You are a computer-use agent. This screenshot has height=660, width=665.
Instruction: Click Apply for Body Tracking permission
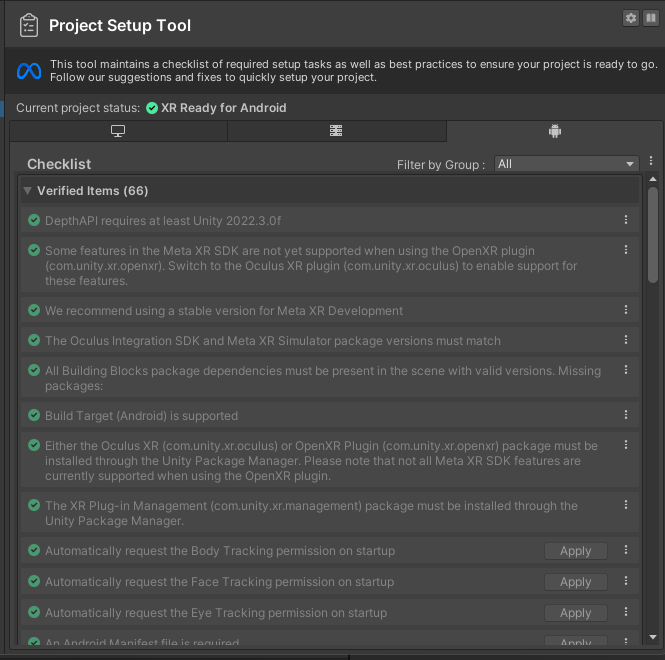click(575, 551)
